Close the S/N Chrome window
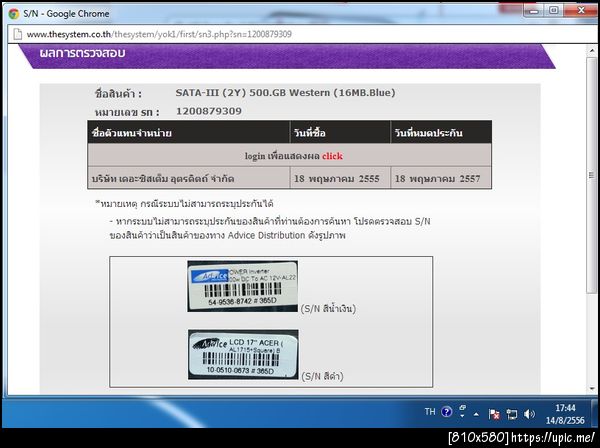This screenshot has width=600, height=448. pos(581,10)
